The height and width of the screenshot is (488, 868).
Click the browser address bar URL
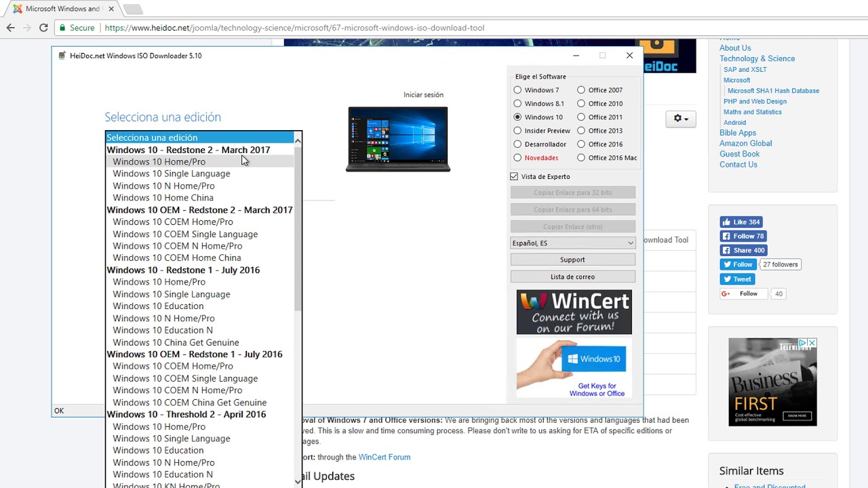(294, 28)
